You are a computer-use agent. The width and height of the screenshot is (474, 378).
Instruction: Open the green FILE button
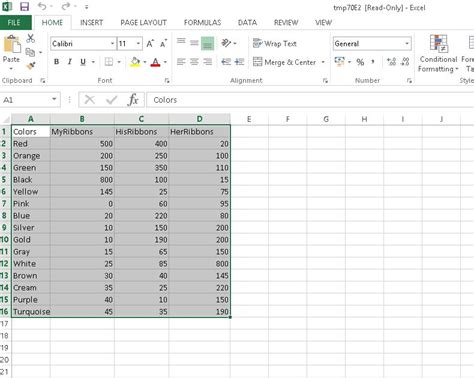coord(15,23)
